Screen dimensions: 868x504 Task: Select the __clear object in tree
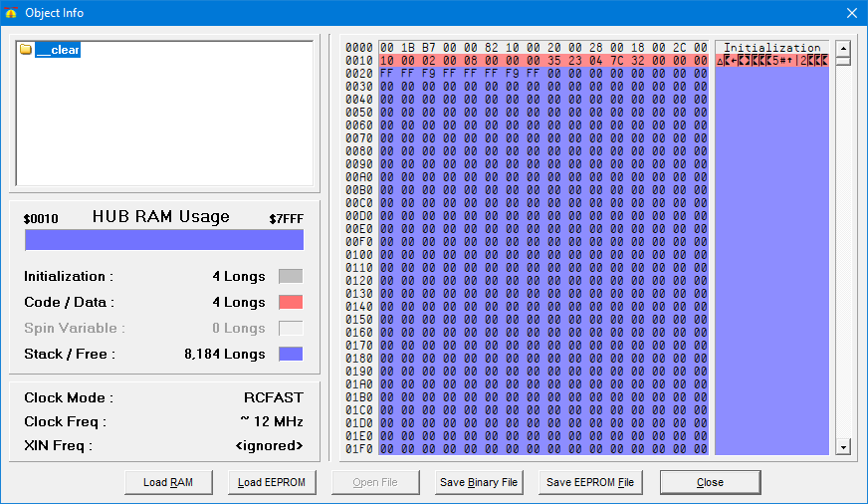57,50
